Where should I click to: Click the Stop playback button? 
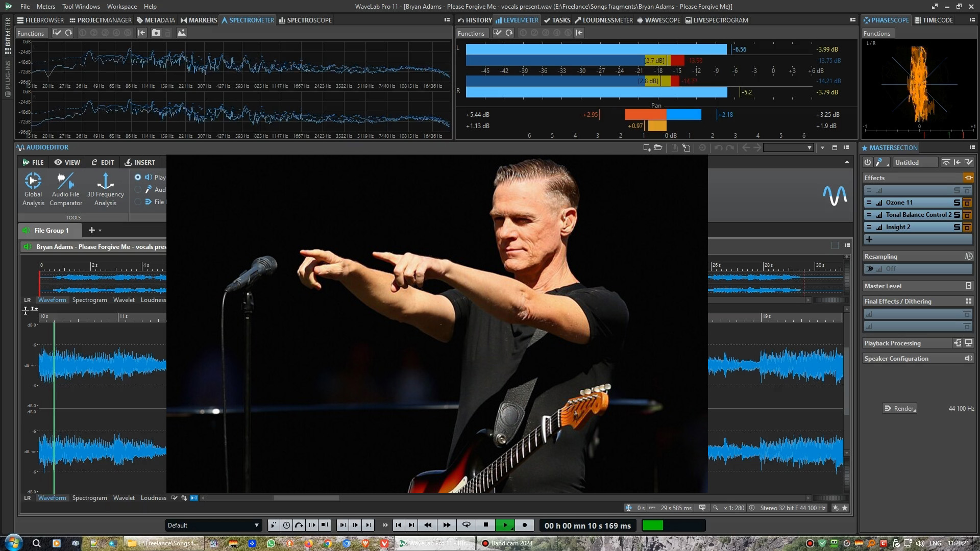485,525
